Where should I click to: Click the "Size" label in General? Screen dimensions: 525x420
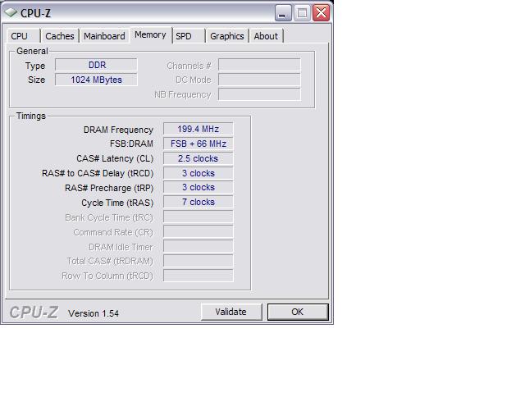(36, 80)
